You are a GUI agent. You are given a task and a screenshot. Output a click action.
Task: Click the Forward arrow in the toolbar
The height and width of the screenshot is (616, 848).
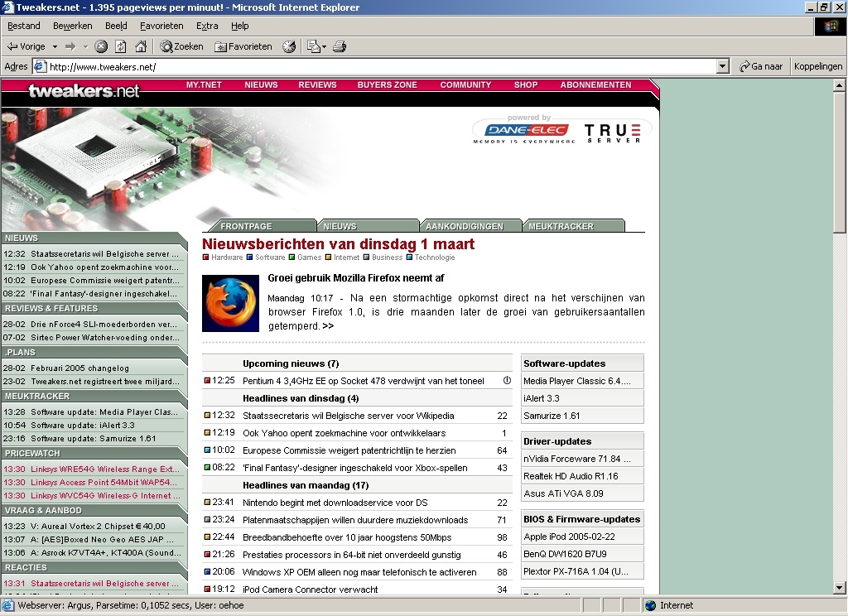click(71, 46)
